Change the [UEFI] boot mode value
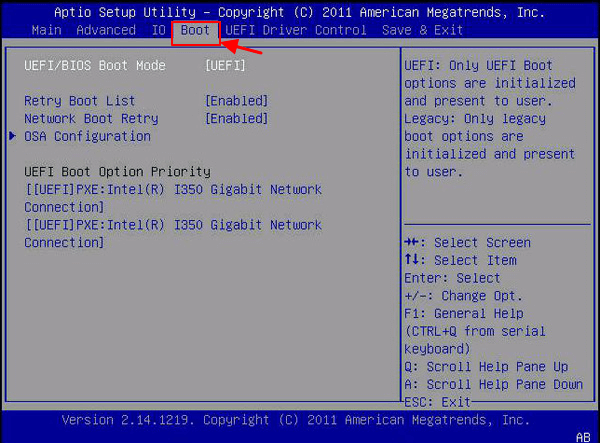 225,66
